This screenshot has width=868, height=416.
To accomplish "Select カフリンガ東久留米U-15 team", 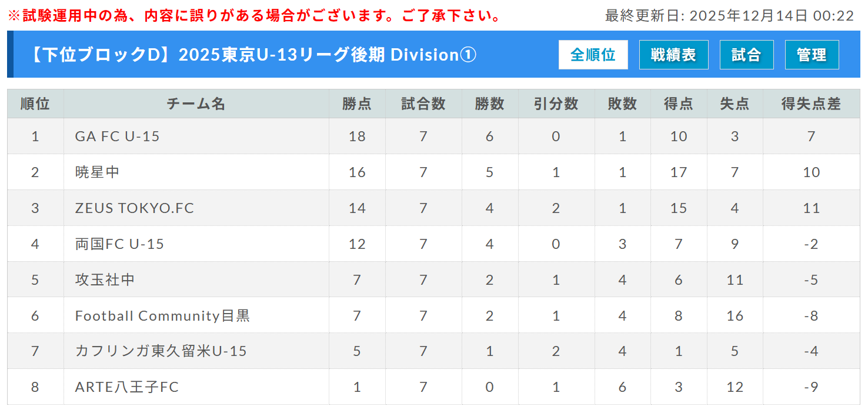I will coord(161,352).
